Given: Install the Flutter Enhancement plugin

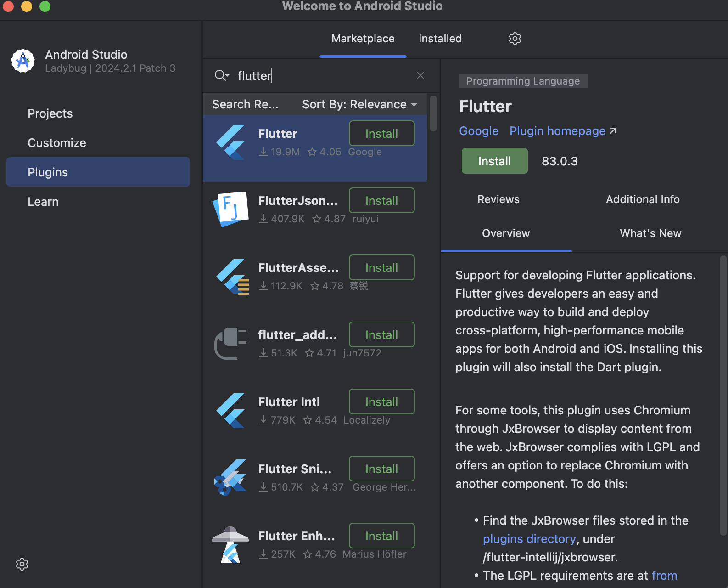Looking at the screenshot, I should pos(382,536).
